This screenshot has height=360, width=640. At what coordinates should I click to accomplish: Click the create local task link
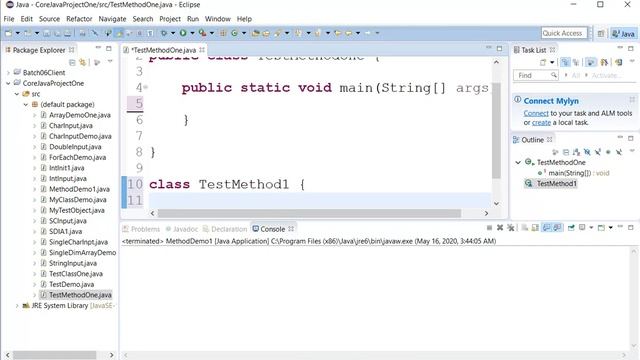click(x=541, y=122)
